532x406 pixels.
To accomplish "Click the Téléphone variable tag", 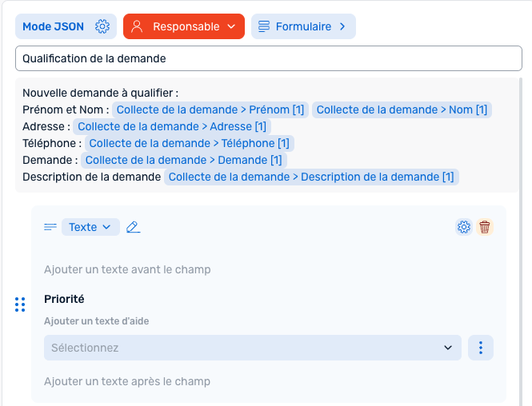I will click(x=189, y=143).
